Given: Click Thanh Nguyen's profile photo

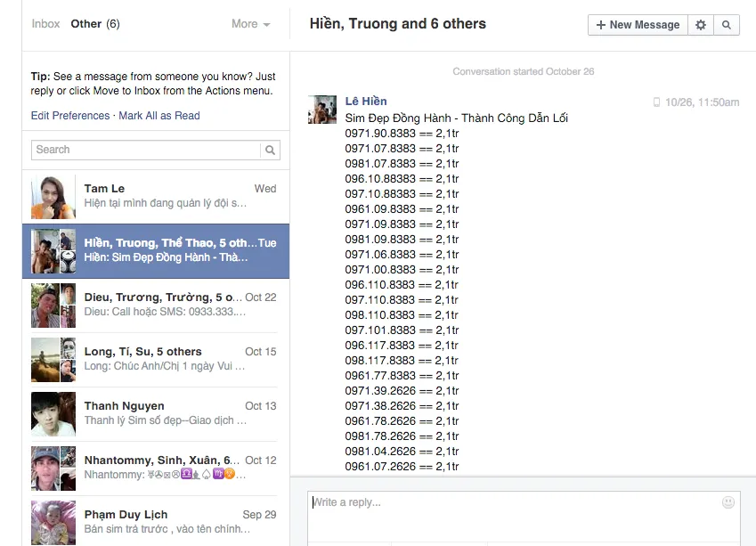Looking at the screenshot, I should (53, 414).
